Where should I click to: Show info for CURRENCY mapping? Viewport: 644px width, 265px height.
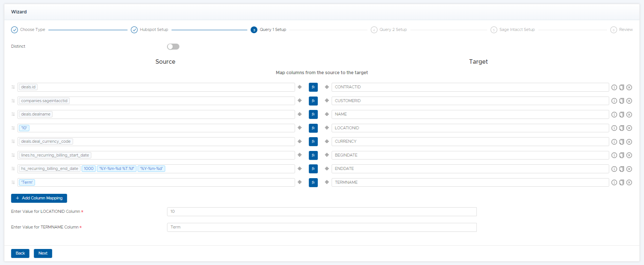tap(614, 142)
